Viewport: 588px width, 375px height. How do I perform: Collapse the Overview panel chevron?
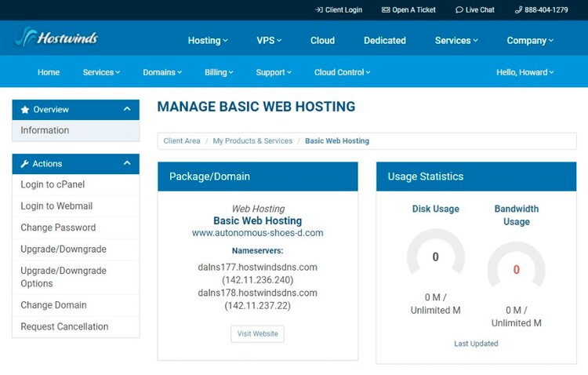(x=127, y=109)
